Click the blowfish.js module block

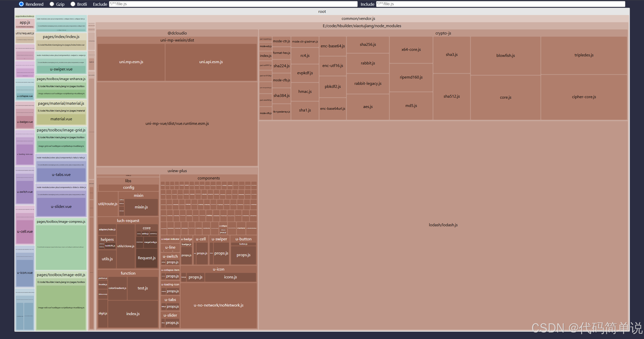505,56
